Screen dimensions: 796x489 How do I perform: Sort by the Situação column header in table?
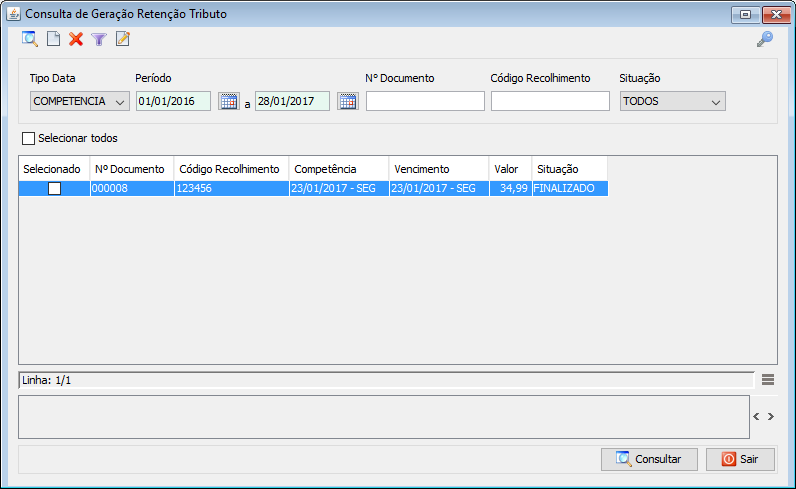570,169
